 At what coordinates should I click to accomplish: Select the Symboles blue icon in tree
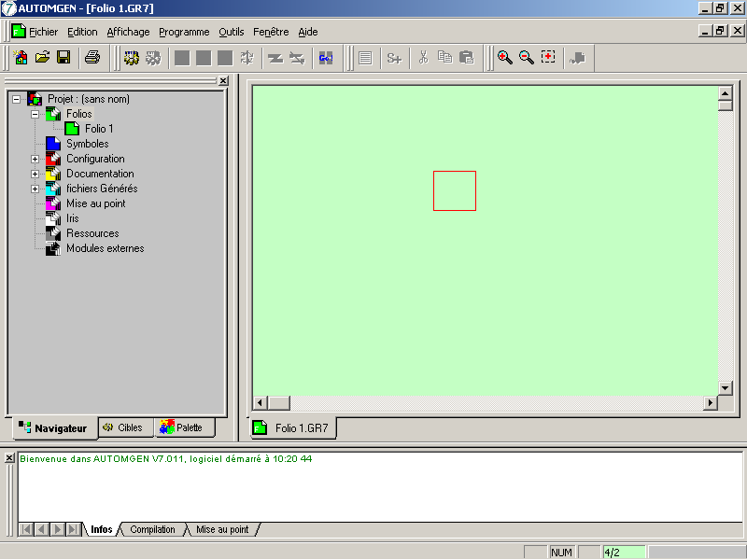tap(52, 144)
